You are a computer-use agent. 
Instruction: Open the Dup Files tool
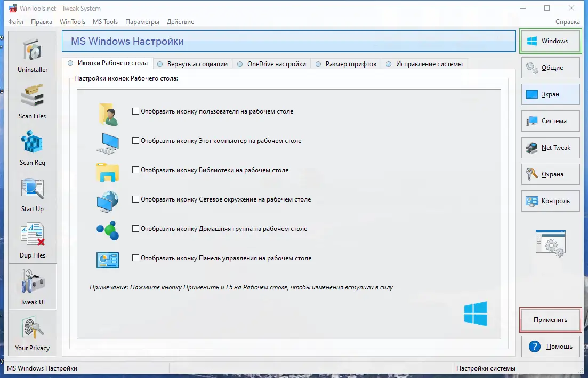tap(32, 241)
